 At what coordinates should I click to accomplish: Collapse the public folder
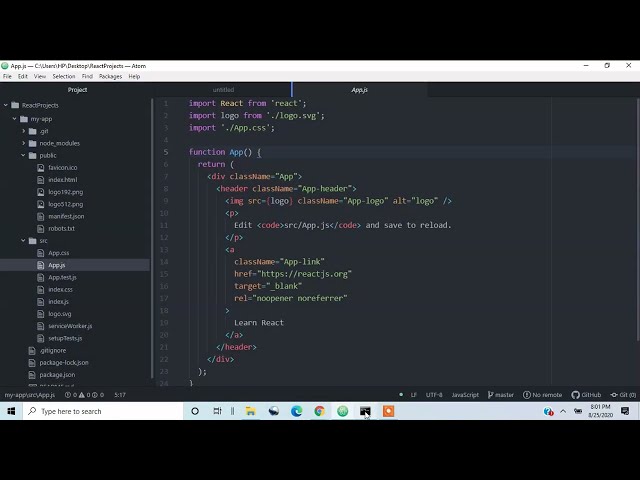pyautogui.click(x=24, y=156)
